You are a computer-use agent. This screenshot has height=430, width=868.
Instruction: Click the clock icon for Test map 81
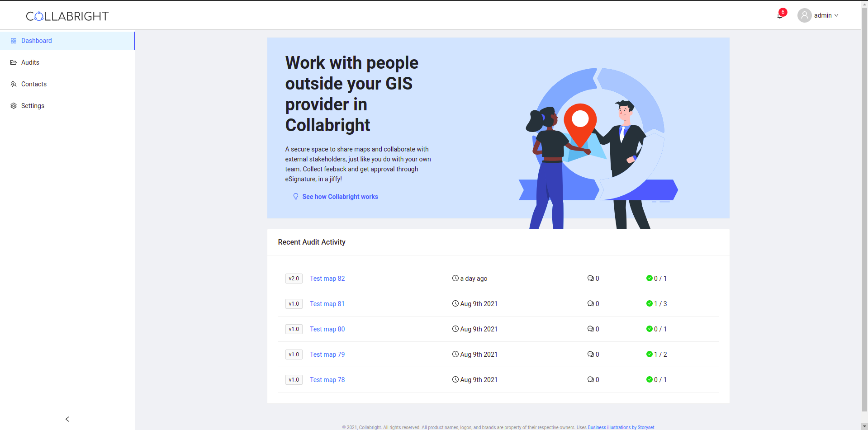coord(455,303)
